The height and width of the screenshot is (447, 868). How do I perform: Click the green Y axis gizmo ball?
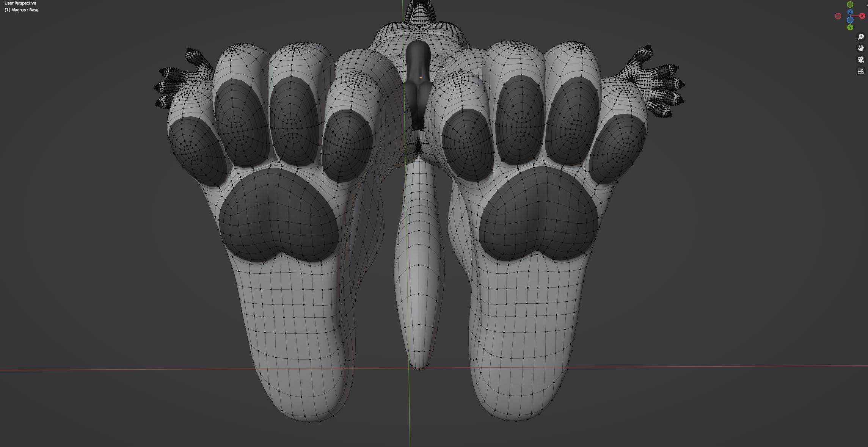coord(850,27)
